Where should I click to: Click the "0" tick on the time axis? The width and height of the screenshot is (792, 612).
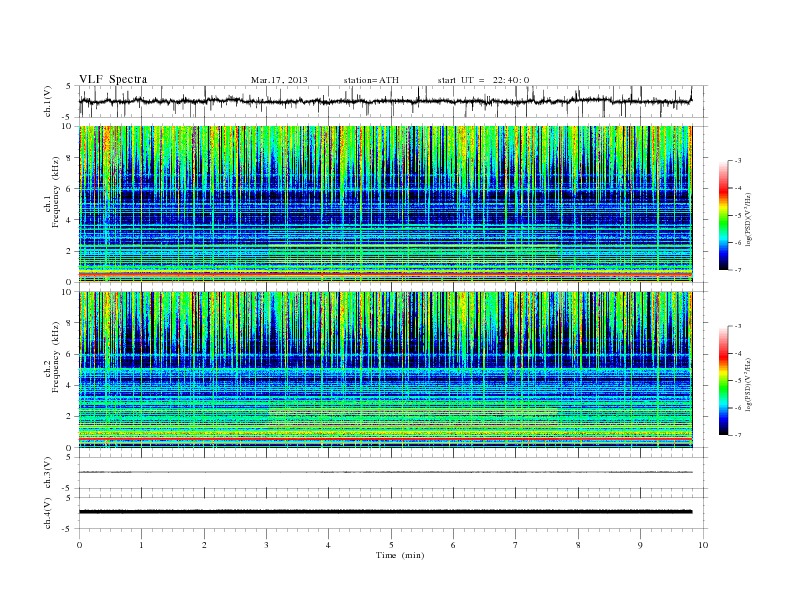coord(79,545)
